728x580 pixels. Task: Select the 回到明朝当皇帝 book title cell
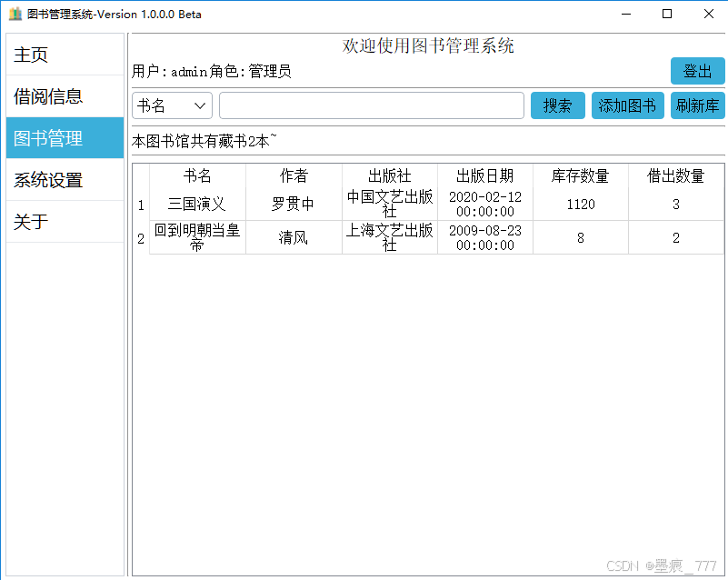click(197, 237)
